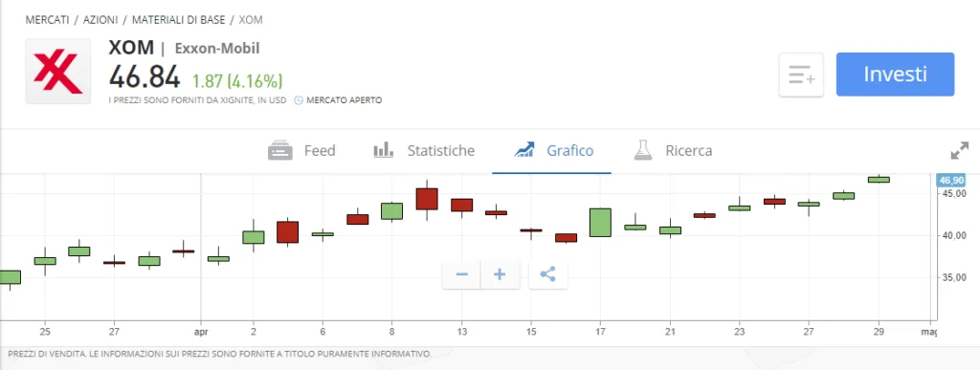Viewport: 980px width, 370px height.
Task: Click the 1.87 (4.16%) change value
Action: (237, 81)
